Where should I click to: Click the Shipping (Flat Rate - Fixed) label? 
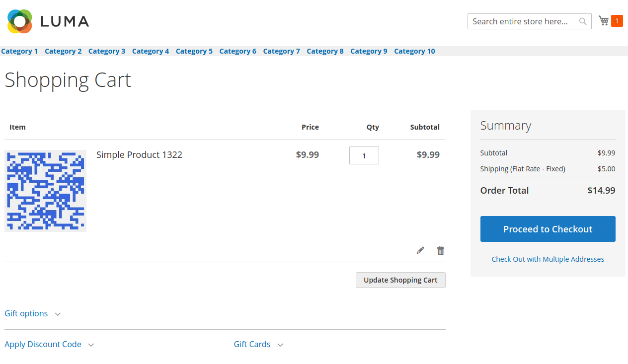point(523,169)
